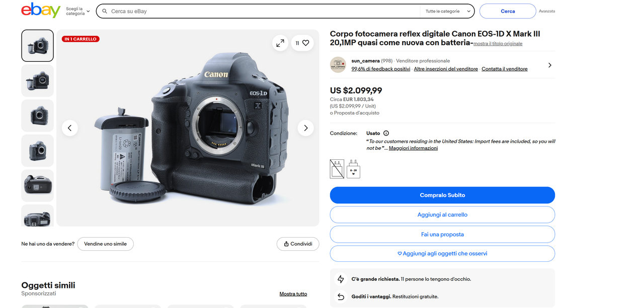This screenshot has width=644, height=308.
Task: Click the Vendine uno simile button
Action: pyautogui.click(x=106, y=244)
